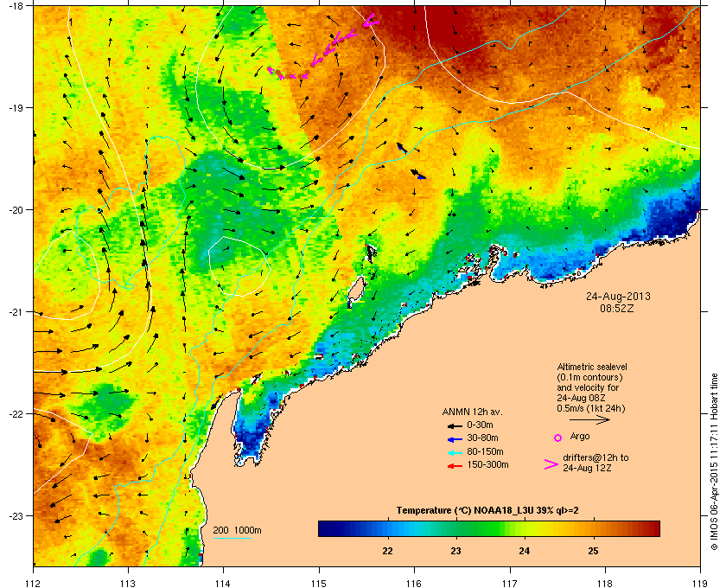Click the colorbar tick label 22

tap(387, 552)
